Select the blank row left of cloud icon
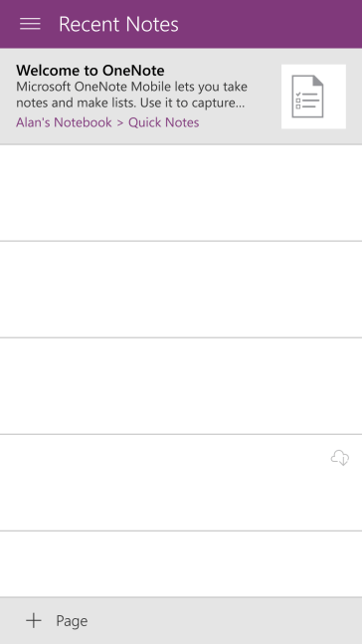Image resolution: width=362 pixels, height=644 pixels. (x=164, y=483)
